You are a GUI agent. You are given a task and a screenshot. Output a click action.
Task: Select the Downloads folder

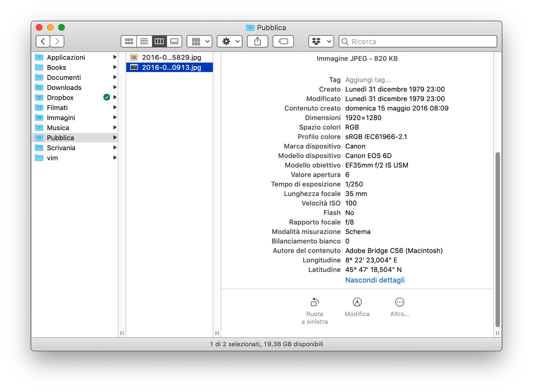[x=64, y=87]
